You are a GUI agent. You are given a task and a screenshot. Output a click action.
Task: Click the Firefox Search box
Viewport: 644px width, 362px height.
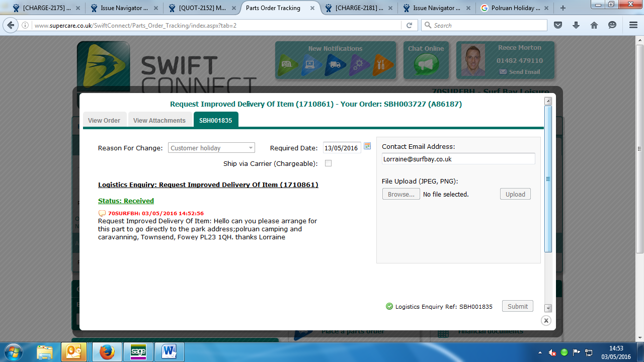coord(484,25)
